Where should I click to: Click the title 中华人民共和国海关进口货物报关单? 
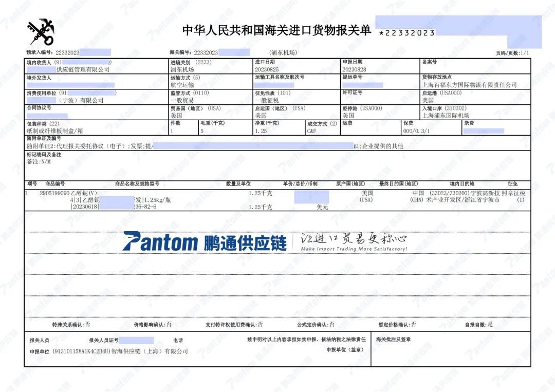tap(276, 31)
